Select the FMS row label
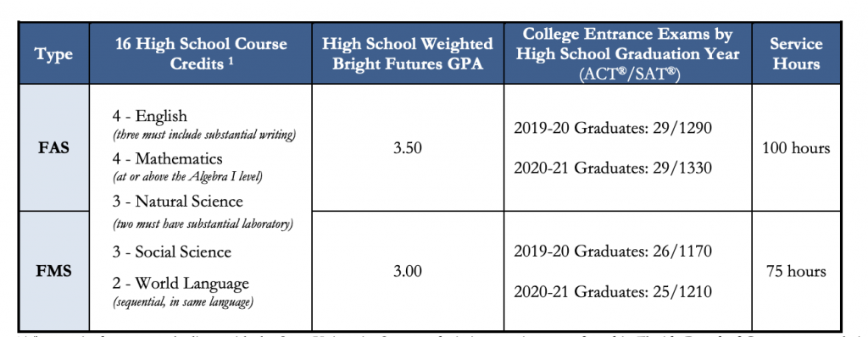 pyautogui.click(x=54, y=271)
